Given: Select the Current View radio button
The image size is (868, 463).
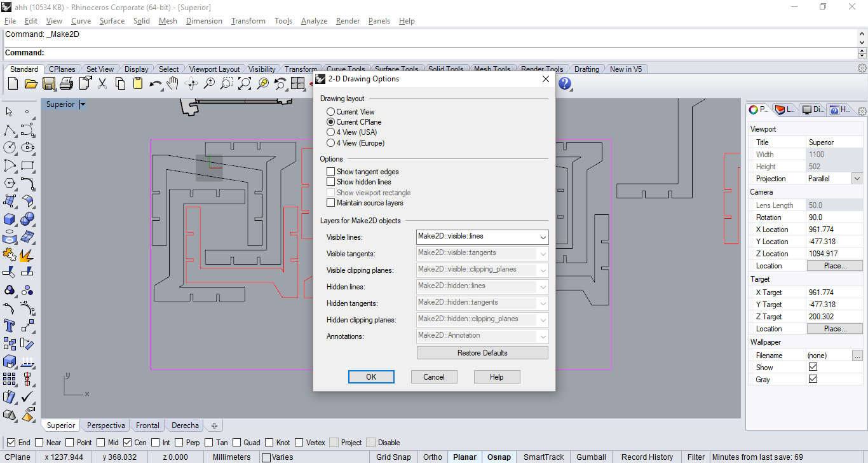Looking at the screenshot, I should pyautogui.click(x=330, y=112).
